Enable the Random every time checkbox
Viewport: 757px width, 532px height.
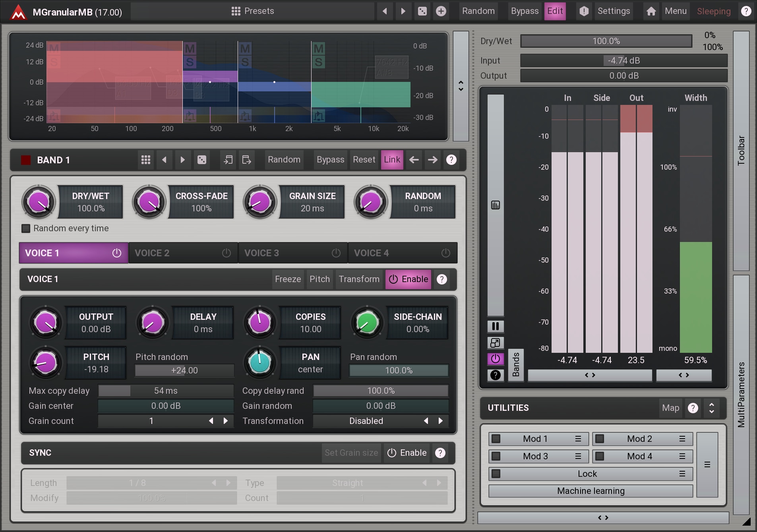26,228
